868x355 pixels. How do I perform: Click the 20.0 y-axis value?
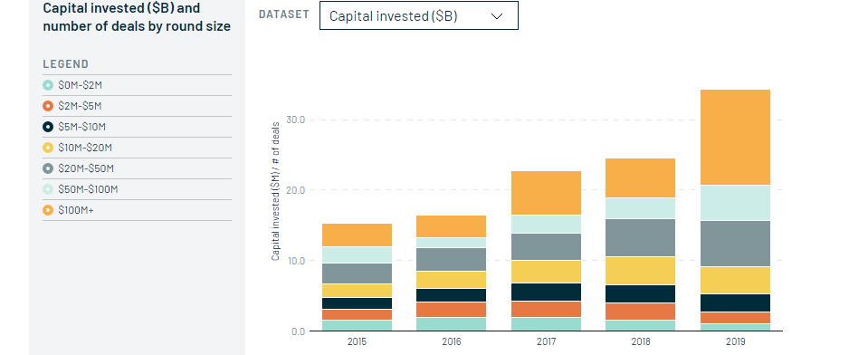(296, 190)
